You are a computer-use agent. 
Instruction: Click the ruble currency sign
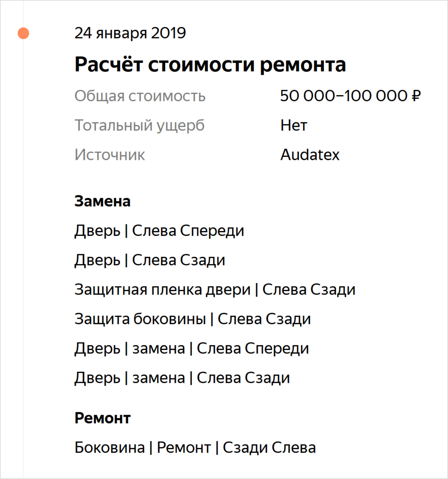click(x=416, y=96)
